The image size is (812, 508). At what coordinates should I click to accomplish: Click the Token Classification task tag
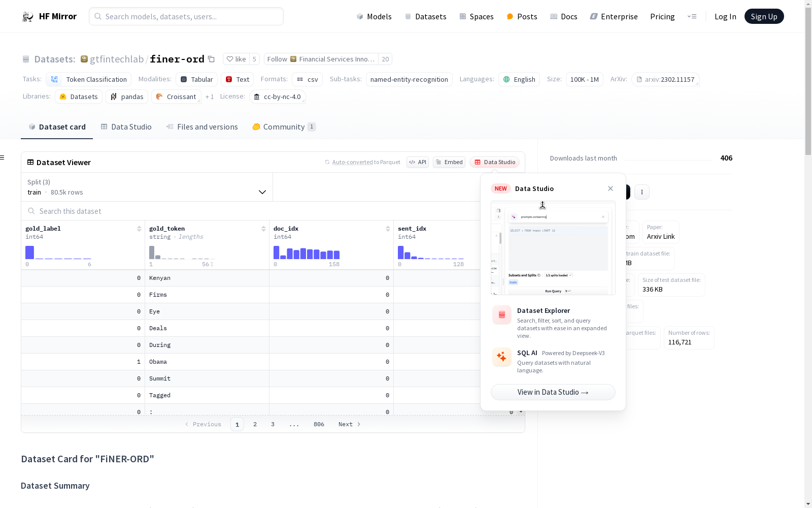[x=89, y=79]
